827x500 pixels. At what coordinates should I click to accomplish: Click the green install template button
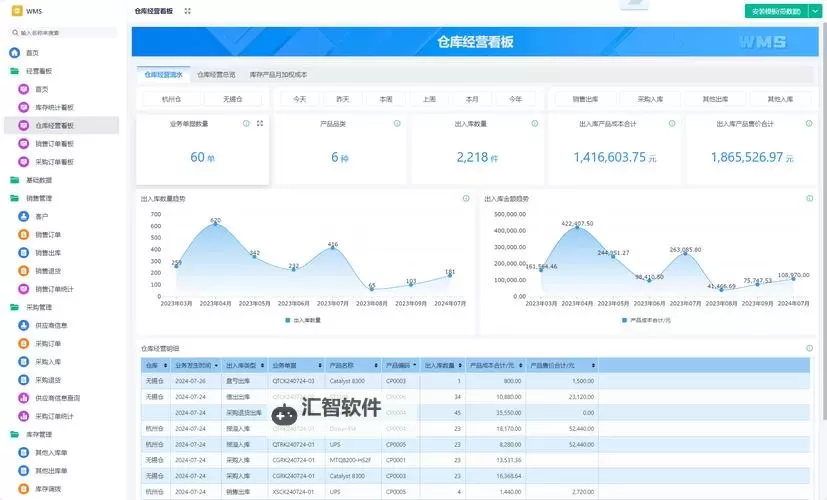(776, 11)
